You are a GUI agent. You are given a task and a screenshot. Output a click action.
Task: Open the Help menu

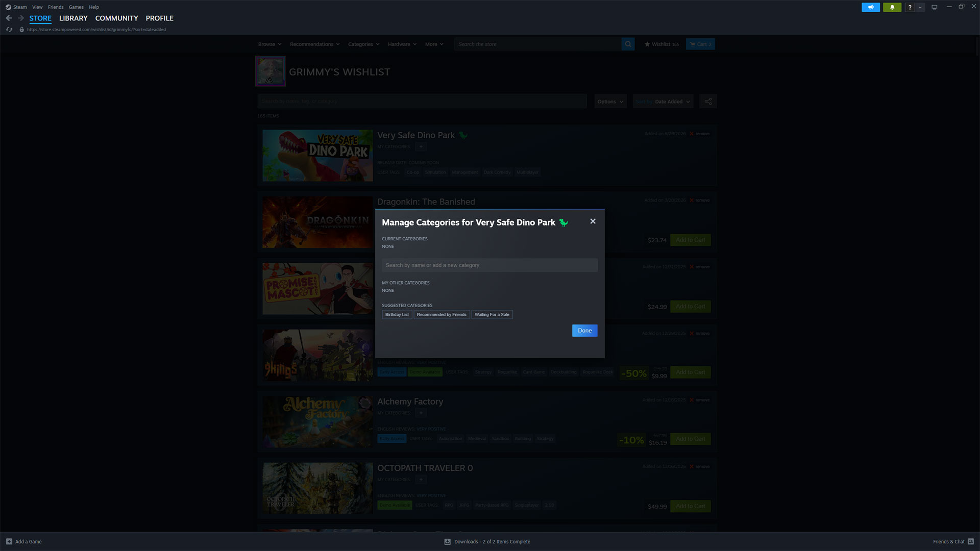[94, 7]
